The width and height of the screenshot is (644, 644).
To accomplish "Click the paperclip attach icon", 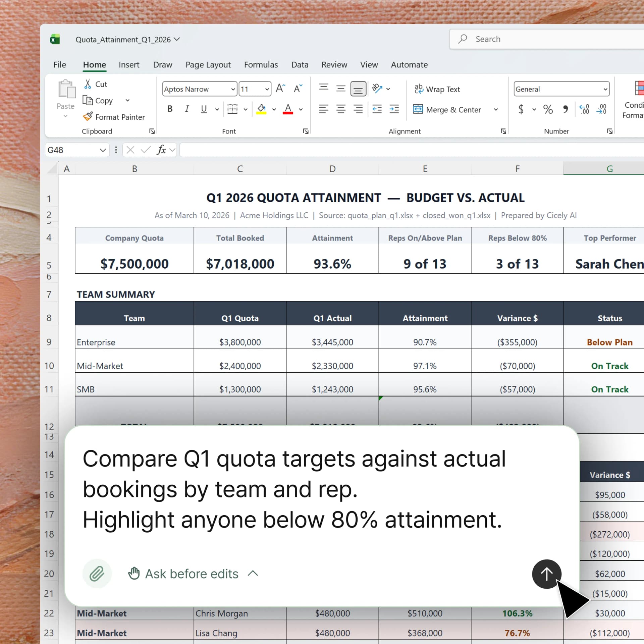I will (x=97, y=574).
